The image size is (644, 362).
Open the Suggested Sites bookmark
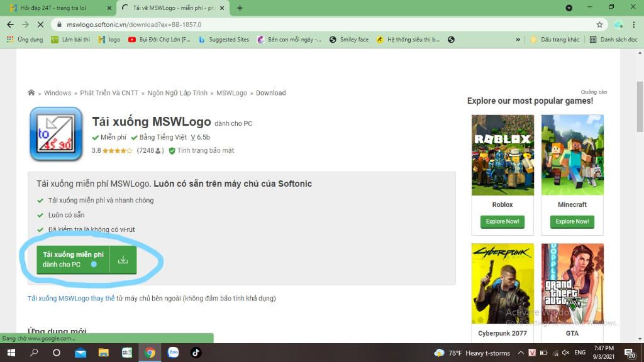coord(224,40)
